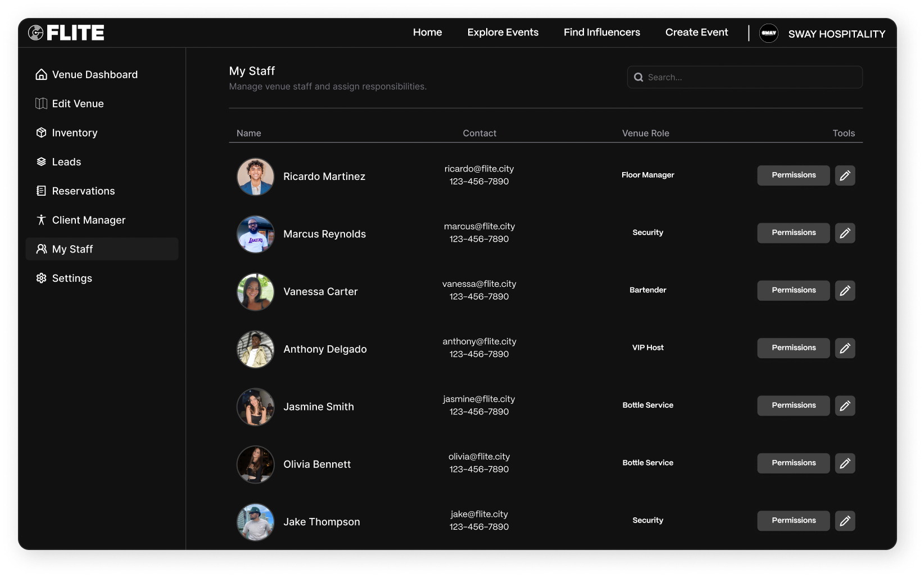Open the Sway Hospitality profile avatar

coord(768,33)
